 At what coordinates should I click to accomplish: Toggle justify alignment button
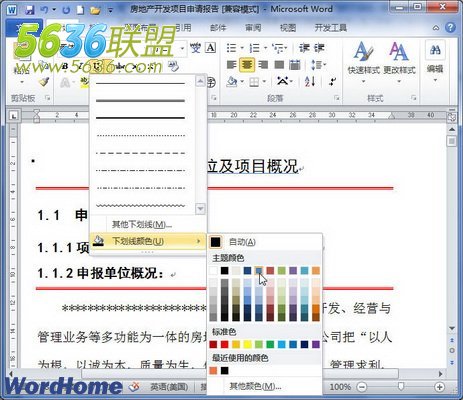tap(279, 65)
